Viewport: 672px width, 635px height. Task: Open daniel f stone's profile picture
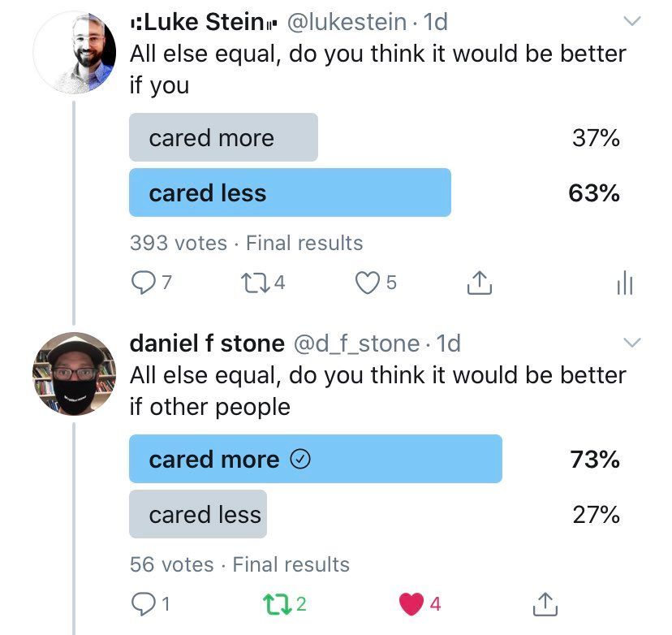(74, 374)
